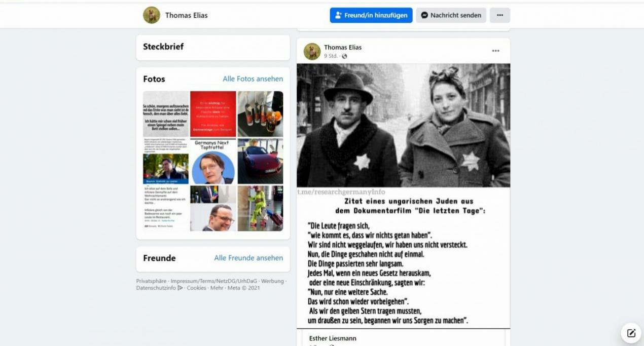Click the 9 Std. post timestamp
The image size is (644, 346).
coord(331,56)
